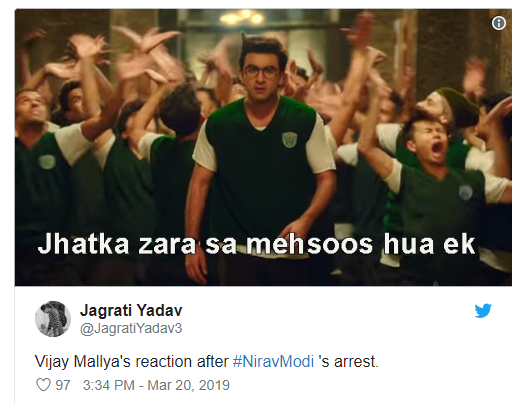Click the info icon on the image corner

499,23
